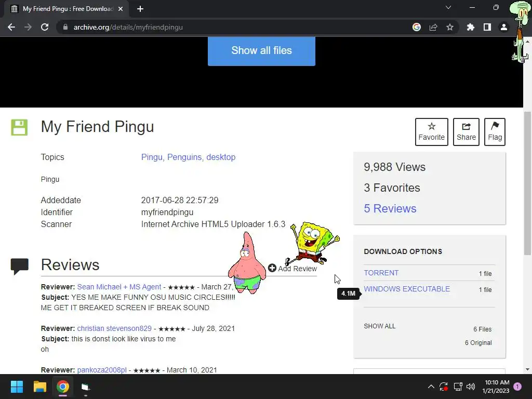Click SHOW ALL download options
The height and width of the screenshot is (399, 532).
click(380, 326)
